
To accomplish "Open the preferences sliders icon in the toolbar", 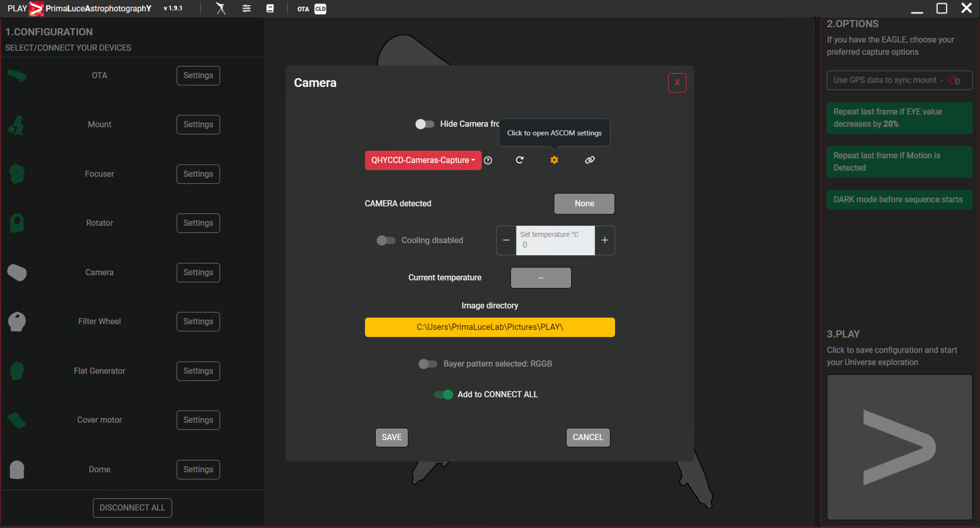I will coord(247,8).
